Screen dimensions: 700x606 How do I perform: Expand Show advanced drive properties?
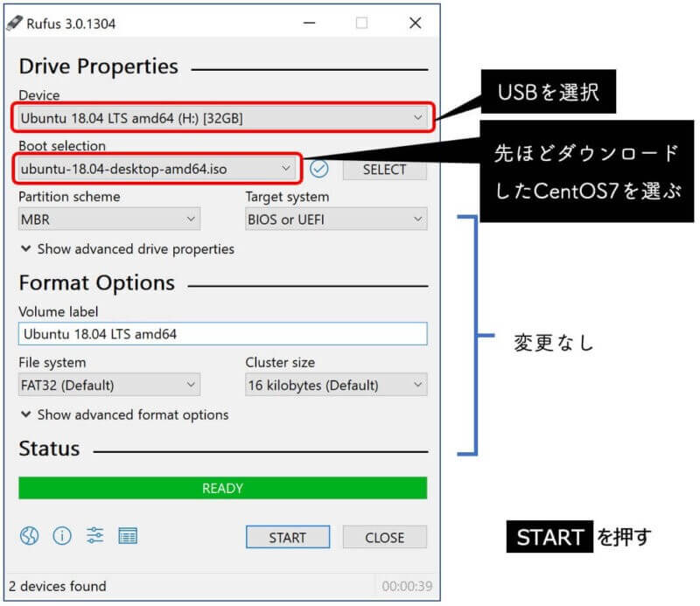point(128,249)
